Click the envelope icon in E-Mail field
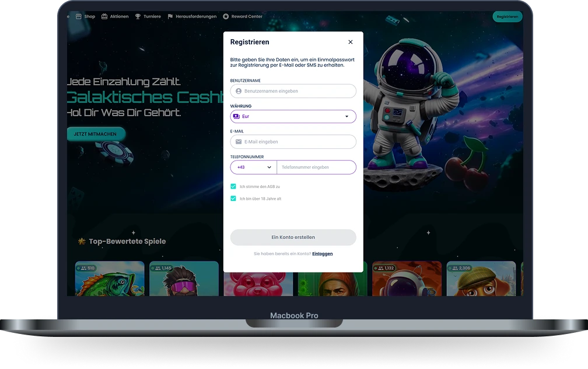The height and width of the screenshot is (369, 588). tap(239, 142)
